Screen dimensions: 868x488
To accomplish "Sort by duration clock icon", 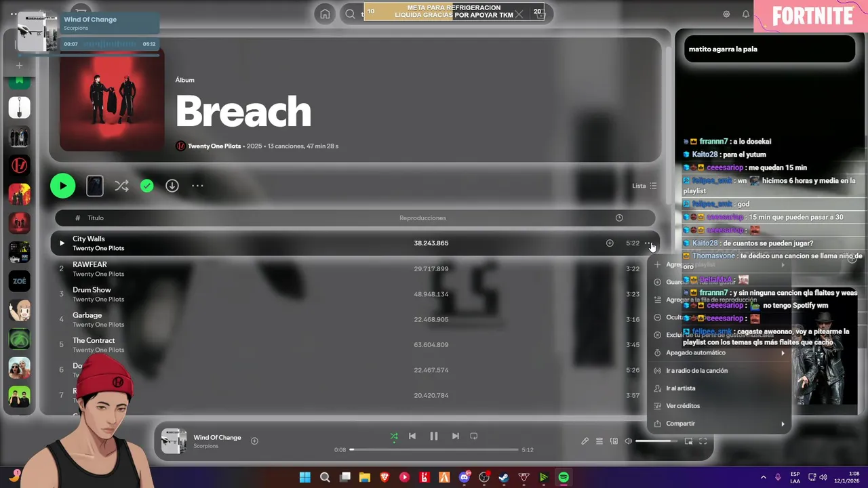I will click(x=619, y=218).
